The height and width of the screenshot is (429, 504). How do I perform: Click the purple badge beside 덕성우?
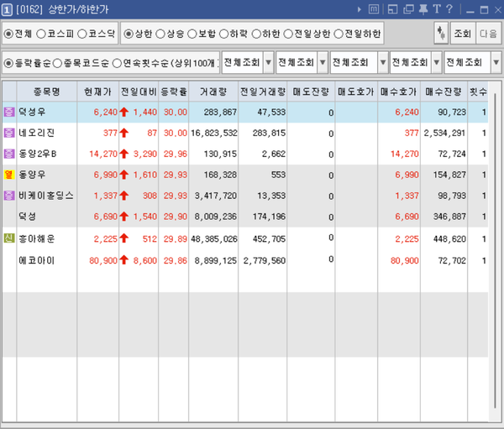click(9, 112)
